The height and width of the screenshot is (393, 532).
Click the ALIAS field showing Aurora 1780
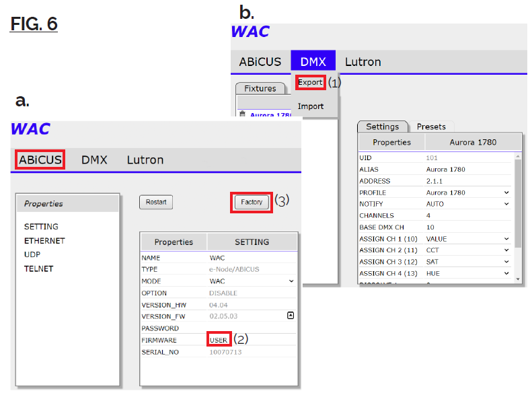445,169
